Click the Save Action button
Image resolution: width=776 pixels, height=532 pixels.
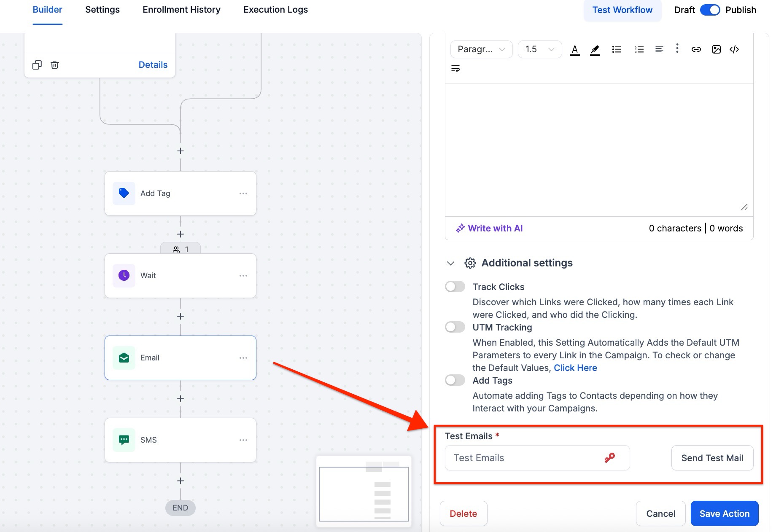[724, 513]
